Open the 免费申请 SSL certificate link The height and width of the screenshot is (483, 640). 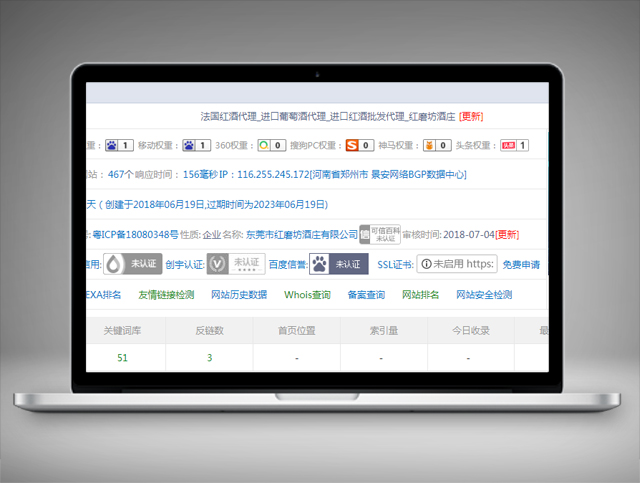[x=521, y=265]
